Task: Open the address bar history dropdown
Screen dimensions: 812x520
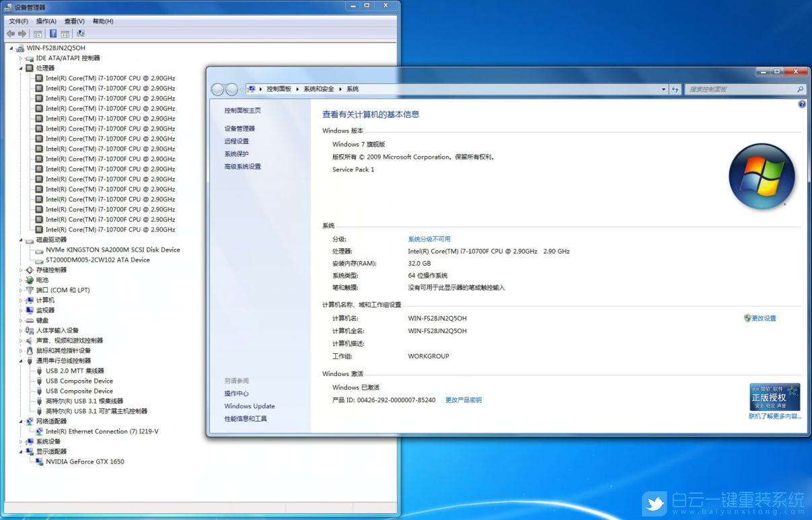Action: [x=663, y=89]
